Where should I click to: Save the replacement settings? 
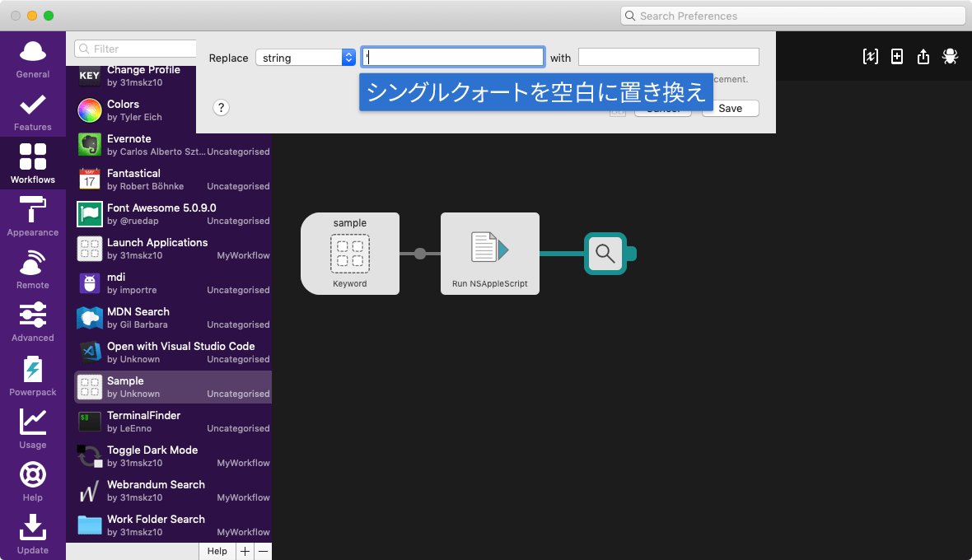pos(730,108)
